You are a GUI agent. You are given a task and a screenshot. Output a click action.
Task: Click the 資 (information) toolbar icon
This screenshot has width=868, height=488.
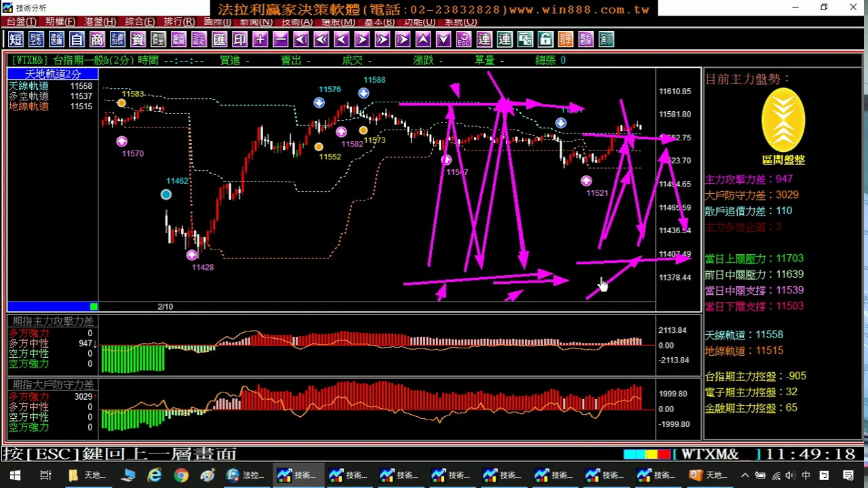(138, 39)
